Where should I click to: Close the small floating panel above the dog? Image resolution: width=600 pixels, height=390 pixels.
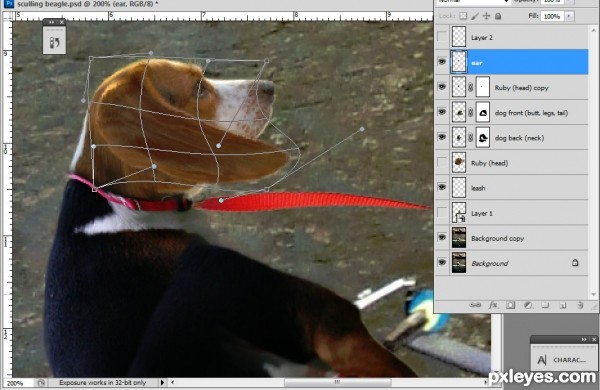point(62,22)
